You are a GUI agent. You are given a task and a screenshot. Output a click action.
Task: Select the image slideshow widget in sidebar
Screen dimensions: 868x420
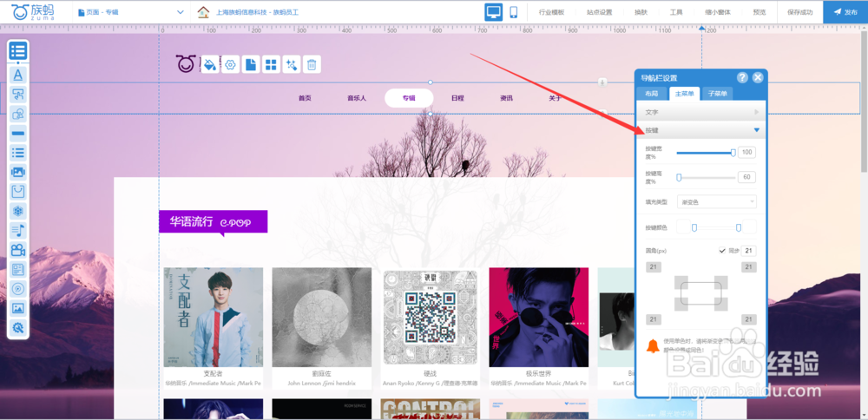click(x=18, y=172)
